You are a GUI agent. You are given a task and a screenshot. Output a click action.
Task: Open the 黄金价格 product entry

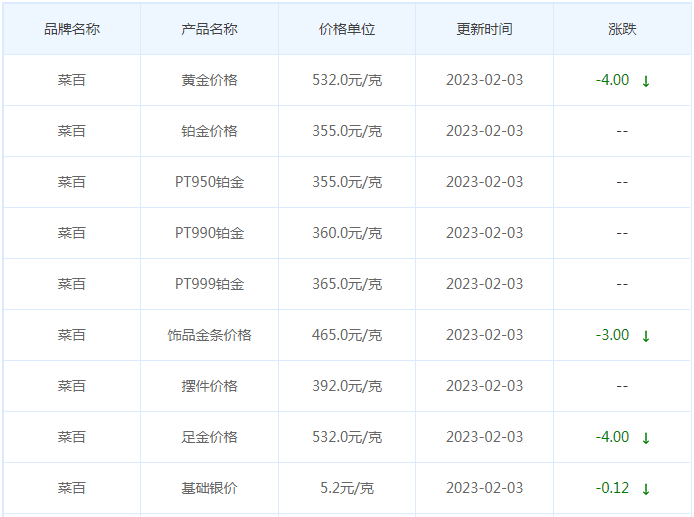pyautogui.click(x=209, y=80)
